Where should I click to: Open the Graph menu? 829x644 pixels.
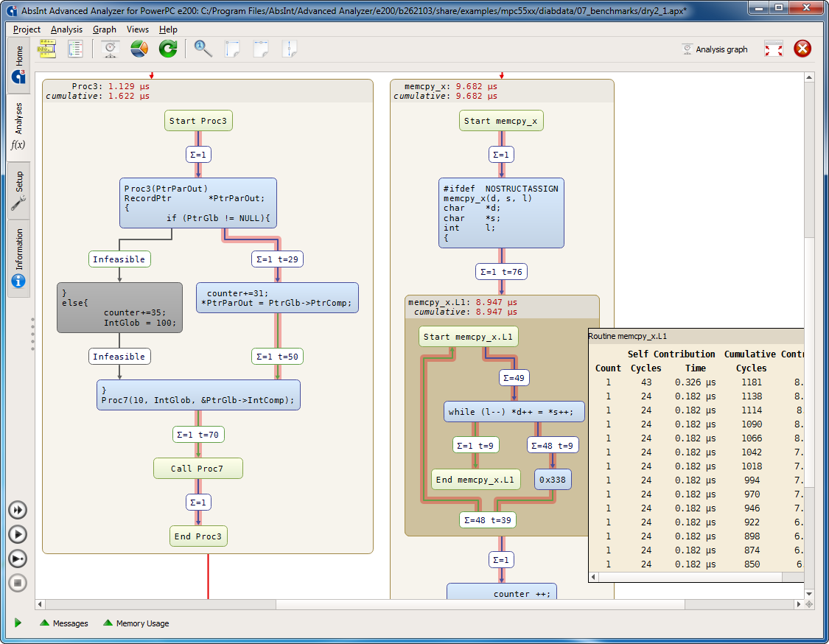click(x=104, y=29)
